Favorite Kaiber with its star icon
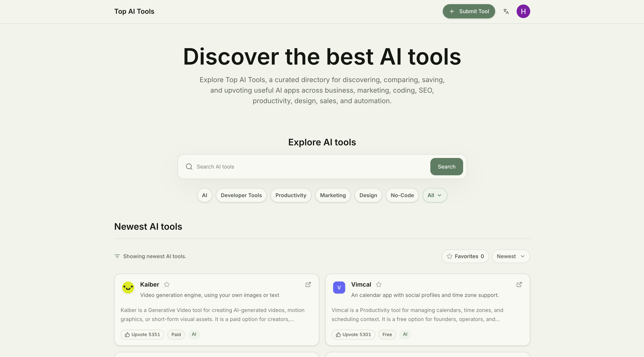The height and width of the screenshot is (357, 644). tap(167, 285)
